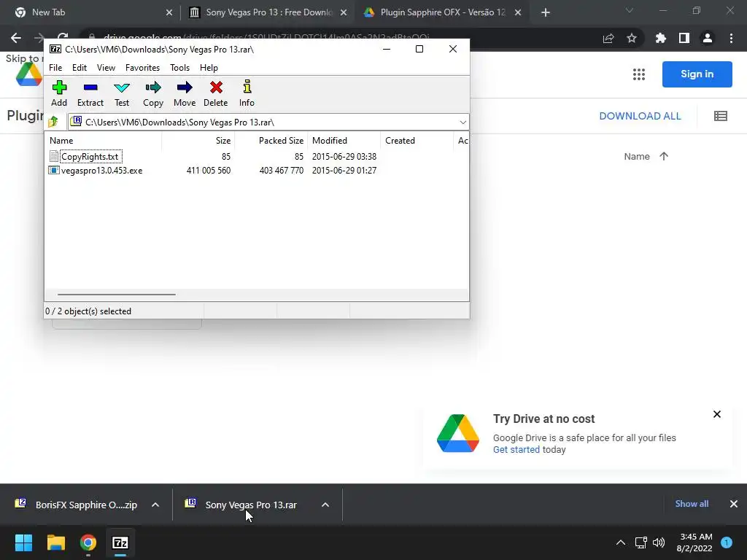Show hidden system tray icons

620,542
